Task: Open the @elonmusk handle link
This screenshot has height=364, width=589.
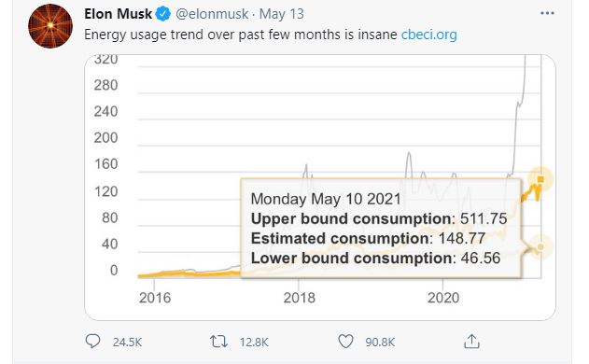Action: [212, 14]
